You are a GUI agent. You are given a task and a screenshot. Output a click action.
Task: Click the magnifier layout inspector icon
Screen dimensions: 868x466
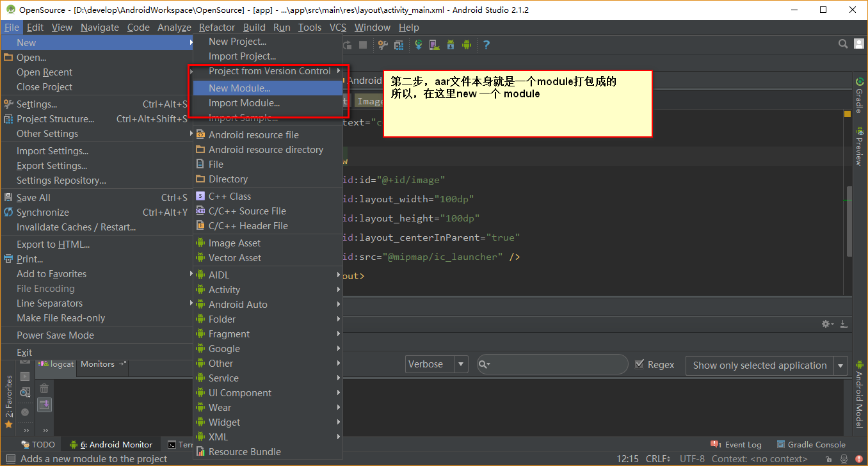[x=25, y=392]
